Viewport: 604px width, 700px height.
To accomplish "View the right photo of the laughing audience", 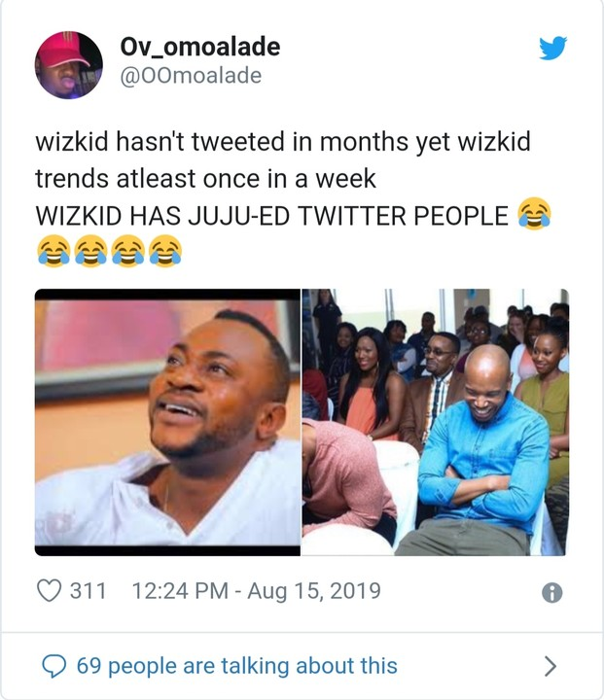I will (x=435, y=422).
